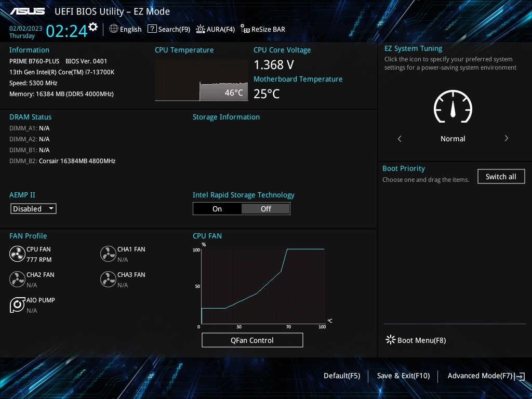Click the FAN Profile heading
The width and height of the screenshot is (532, 399).
pyautogui.click(x=28, y=236)
